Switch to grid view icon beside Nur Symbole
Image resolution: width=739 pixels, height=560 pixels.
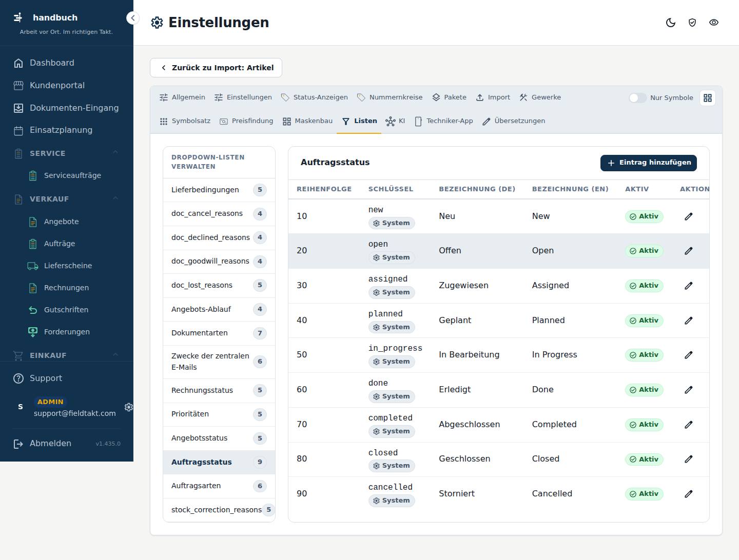point(708,98)
